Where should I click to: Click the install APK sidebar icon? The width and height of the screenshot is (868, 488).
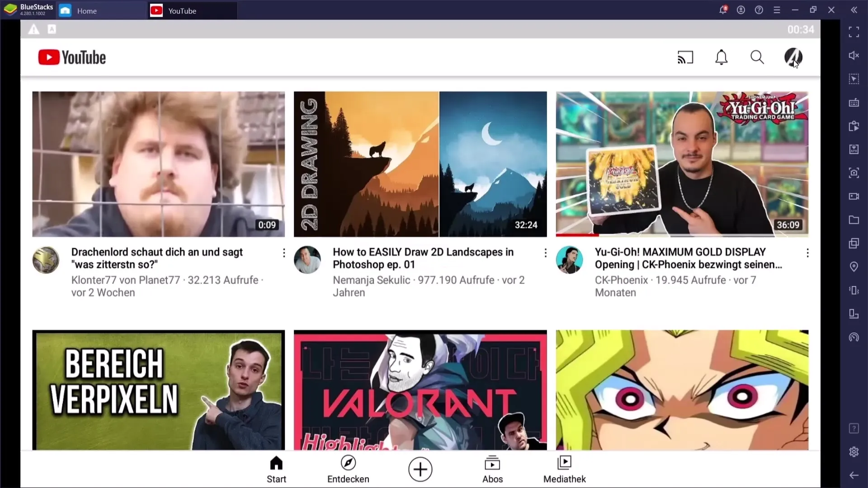(854, 149)
